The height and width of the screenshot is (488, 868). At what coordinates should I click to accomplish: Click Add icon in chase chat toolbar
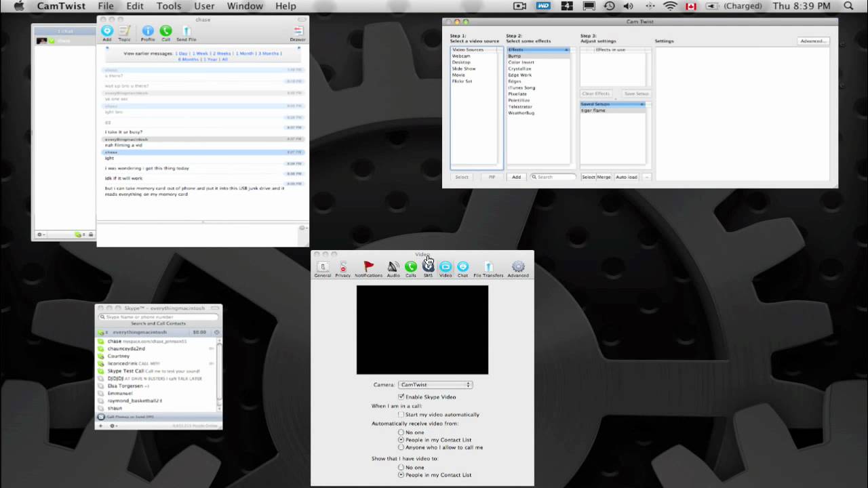[107, 33]
